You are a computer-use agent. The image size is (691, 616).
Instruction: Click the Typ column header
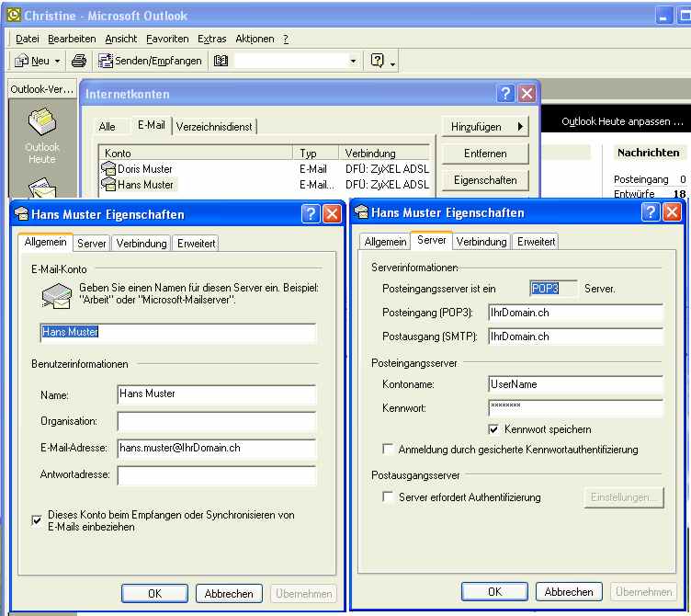[x=316, y=153]
